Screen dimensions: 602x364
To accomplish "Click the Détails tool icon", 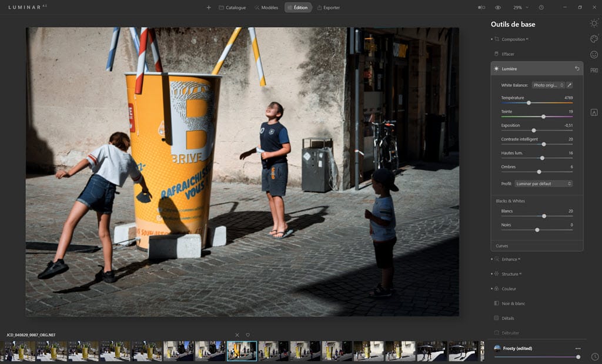I will click(496, 318).
